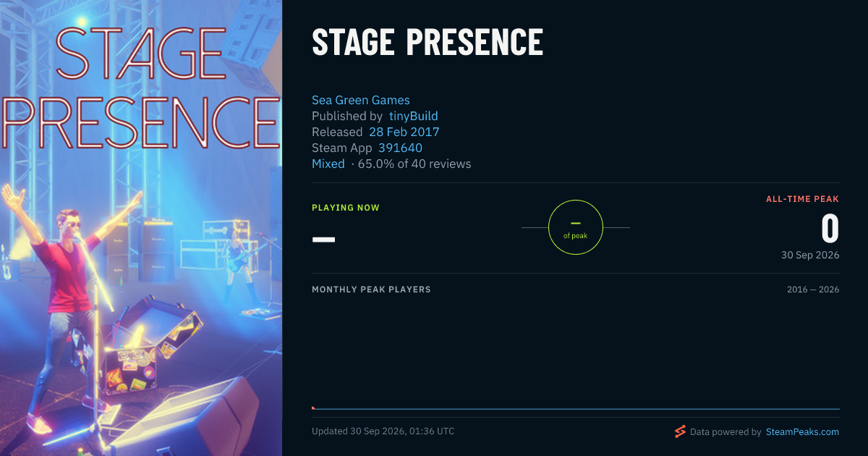
Task: Click the All-Time Peak label
Action: (x=803, y=199)
